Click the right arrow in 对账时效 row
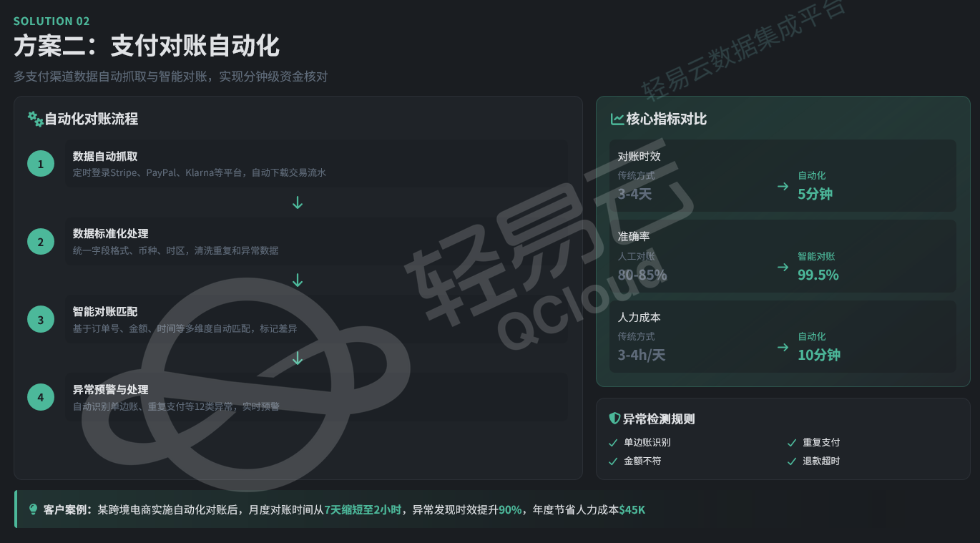Image resolution: width=980 pixels, height=543 pixels. 783,187
